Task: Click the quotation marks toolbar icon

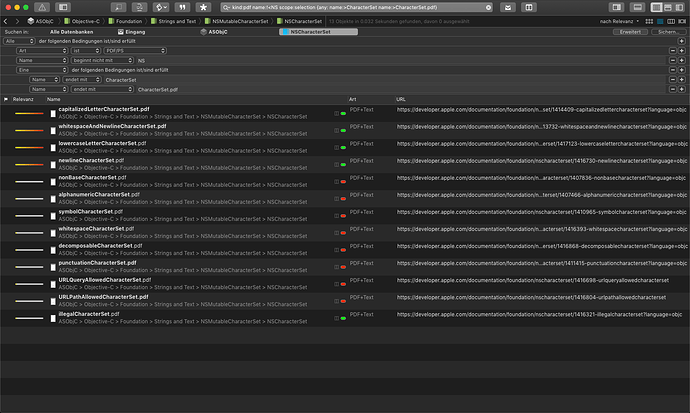Action: coord(182,7)
